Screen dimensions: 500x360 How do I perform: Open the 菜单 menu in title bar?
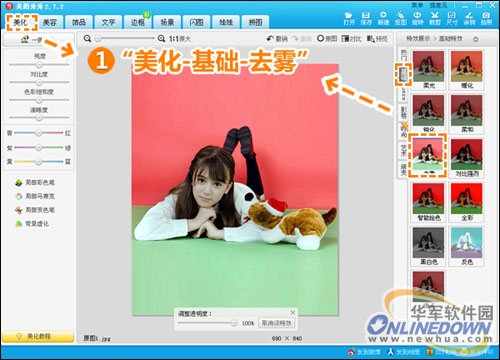(417, 5)
